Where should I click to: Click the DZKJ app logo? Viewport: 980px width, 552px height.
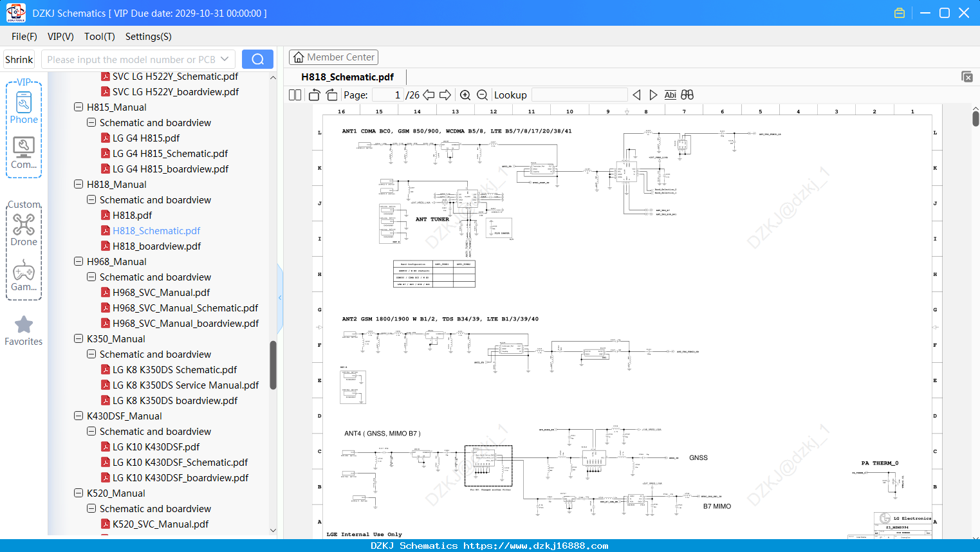tap(15, 13)
